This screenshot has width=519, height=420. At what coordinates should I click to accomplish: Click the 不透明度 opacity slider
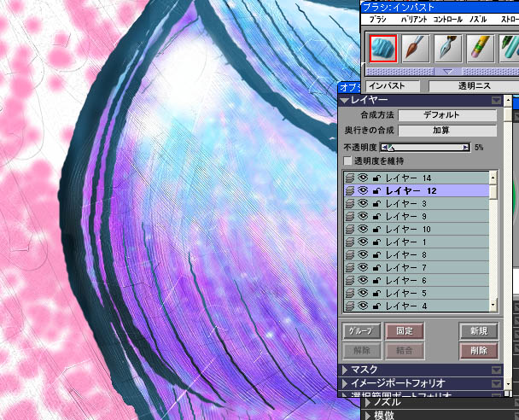pyautogui.click(x=425, y=148)
